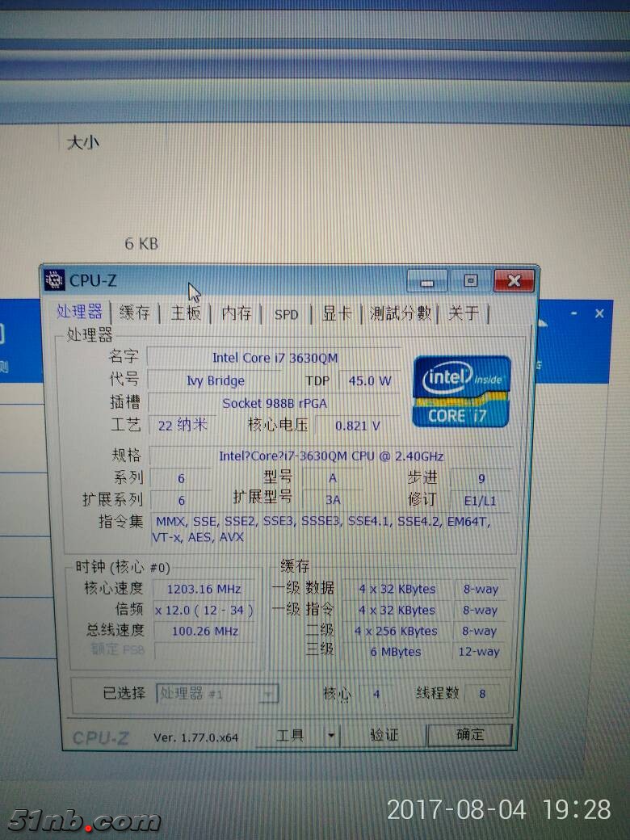
Task: Select the 处理器 tab
Action: pos(79,311)
